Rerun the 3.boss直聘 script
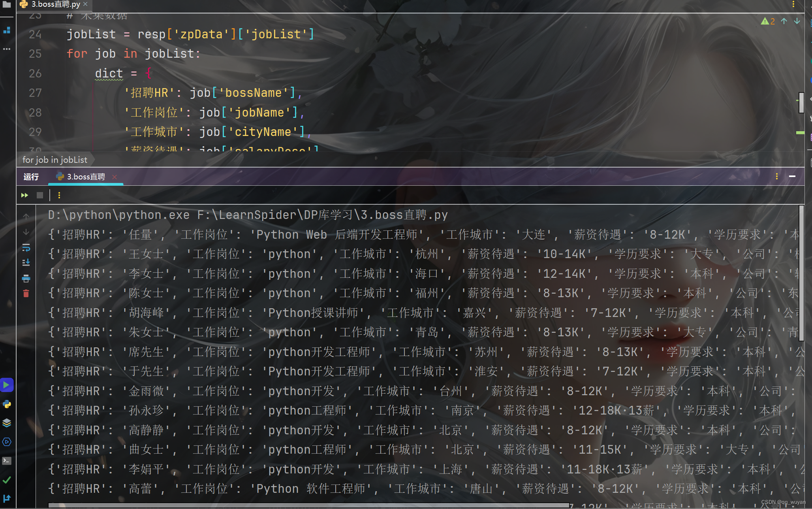The width and height of the screenshot is (812, 509). click(24, 195)
